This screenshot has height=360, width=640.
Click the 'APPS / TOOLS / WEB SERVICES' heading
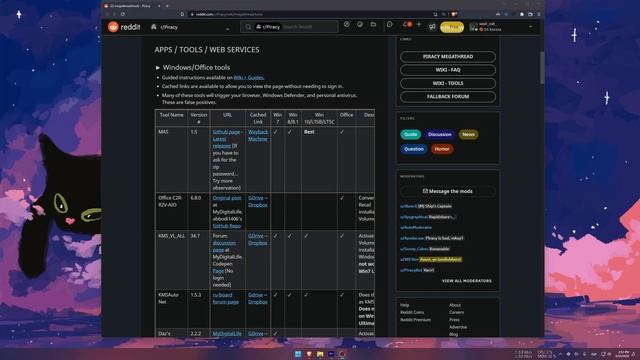click(207, 50)
